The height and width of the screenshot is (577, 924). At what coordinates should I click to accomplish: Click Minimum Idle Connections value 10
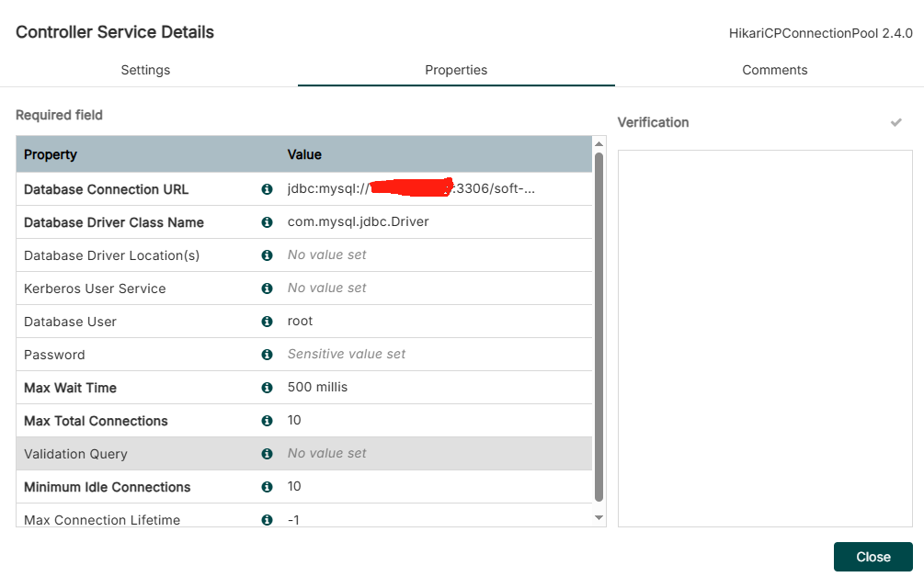[x=294, y=486]
